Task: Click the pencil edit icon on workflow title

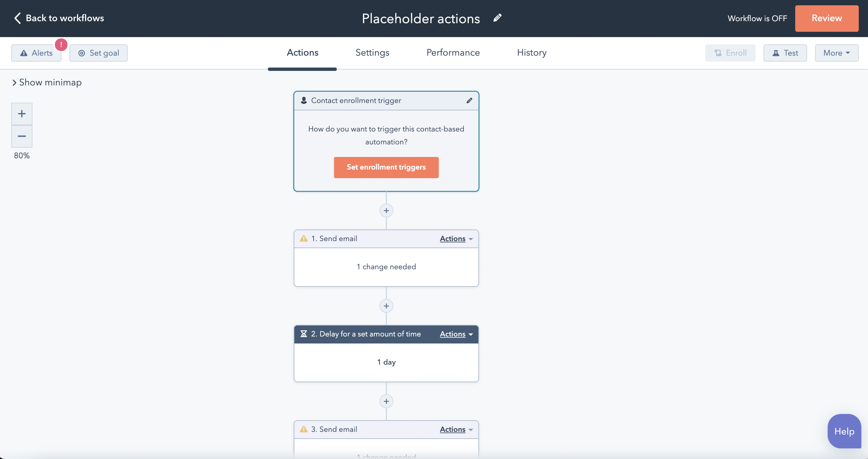Action: pos(497,19)
